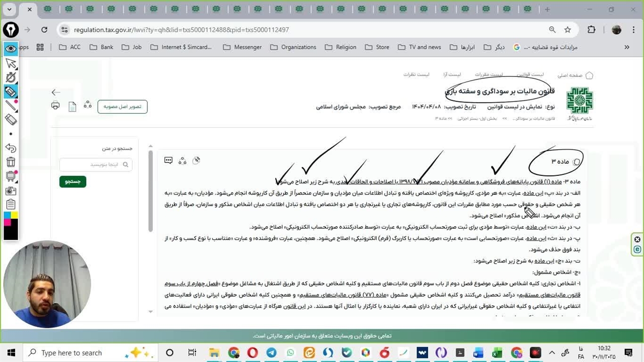Open the Bank bookmarks folder
644x362 pixels.
click(x=101, y=47)
